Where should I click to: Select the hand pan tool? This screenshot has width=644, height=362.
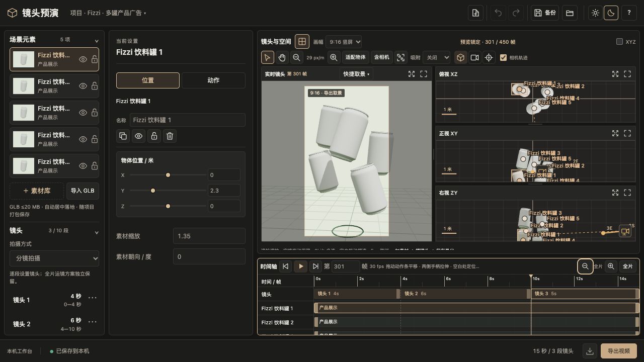pyautogui.click(x=282, y=57)
